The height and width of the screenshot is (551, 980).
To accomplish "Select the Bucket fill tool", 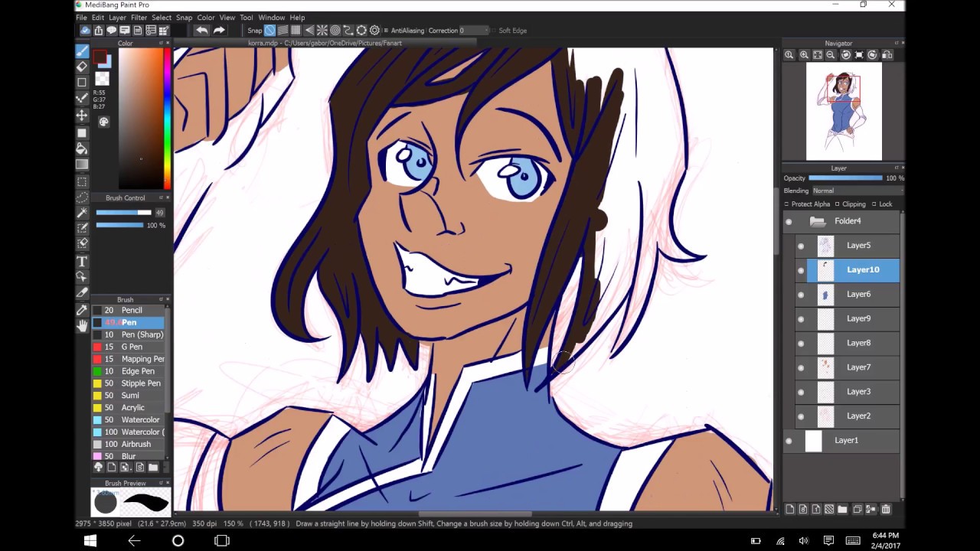I will (82, 148).
